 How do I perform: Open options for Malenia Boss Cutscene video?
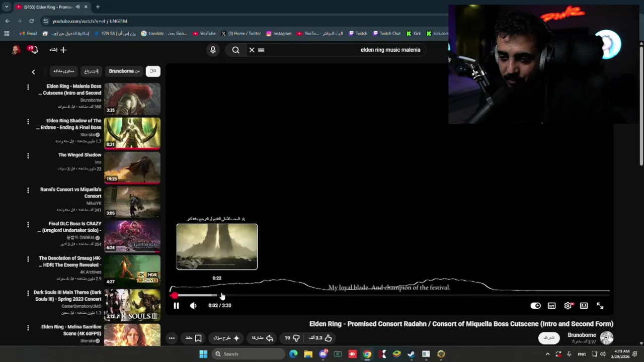tap(28, 87)
